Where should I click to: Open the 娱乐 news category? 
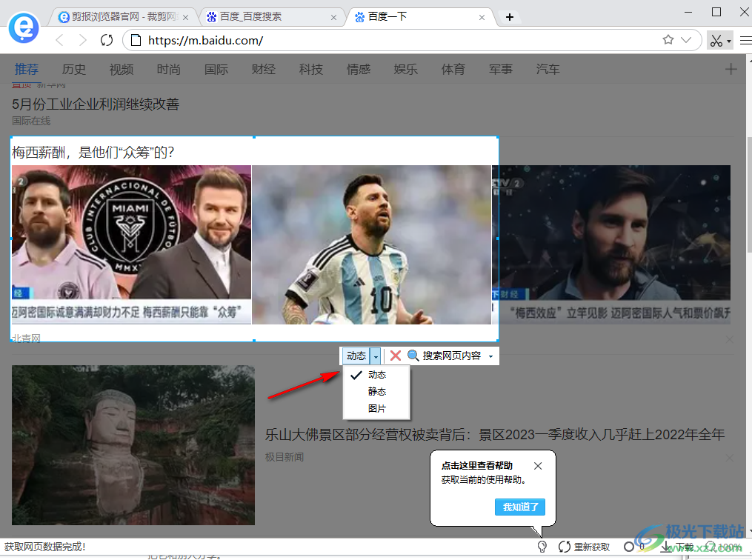pos(406,70)
